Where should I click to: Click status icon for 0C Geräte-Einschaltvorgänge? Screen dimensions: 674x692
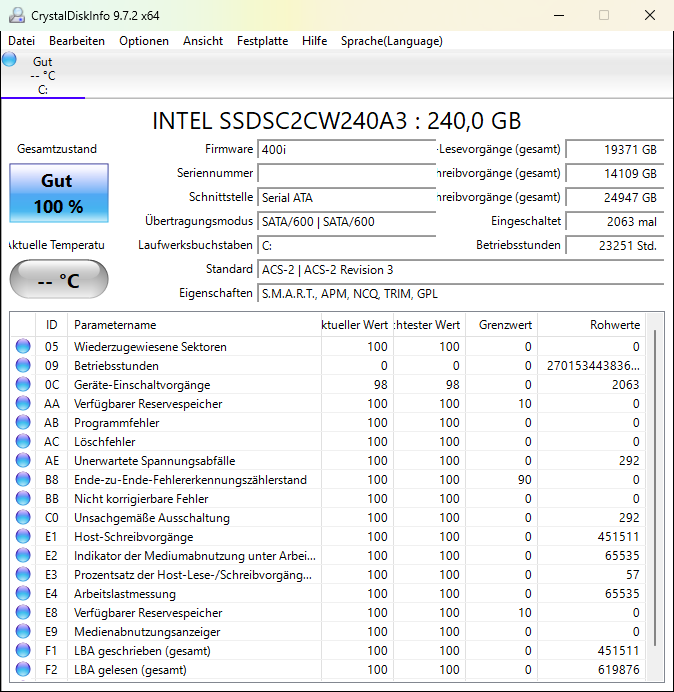click(23, 384)
